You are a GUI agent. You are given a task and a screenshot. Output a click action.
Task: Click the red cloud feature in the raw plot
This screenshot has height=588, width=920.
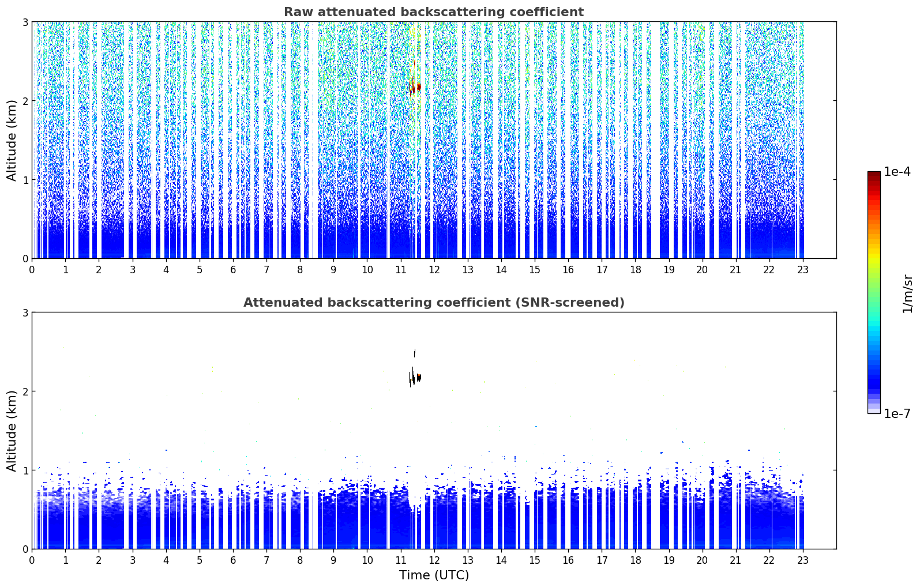point(415,88)
